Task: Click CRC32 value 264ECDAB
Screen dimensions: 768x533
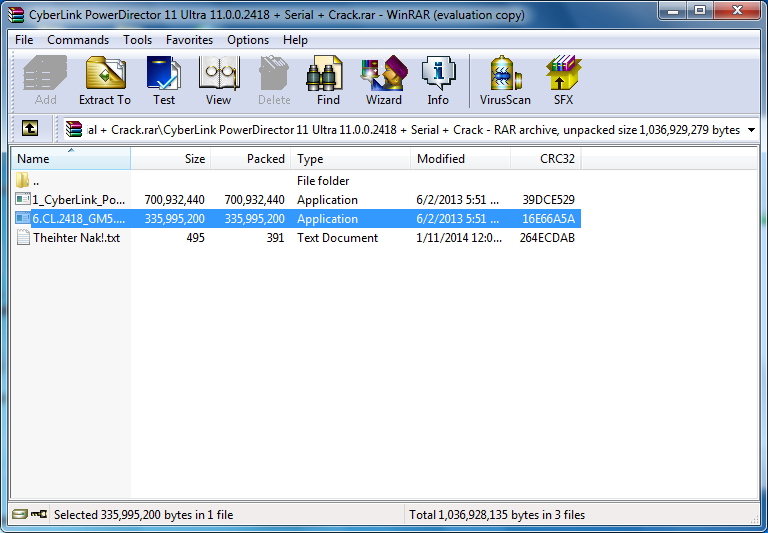Action: point(547,238)
